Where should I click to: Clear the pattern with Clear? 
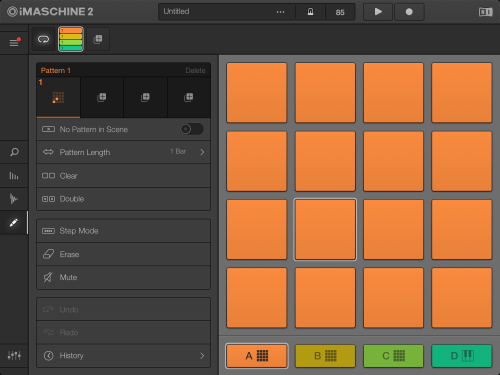pos(123,176)
